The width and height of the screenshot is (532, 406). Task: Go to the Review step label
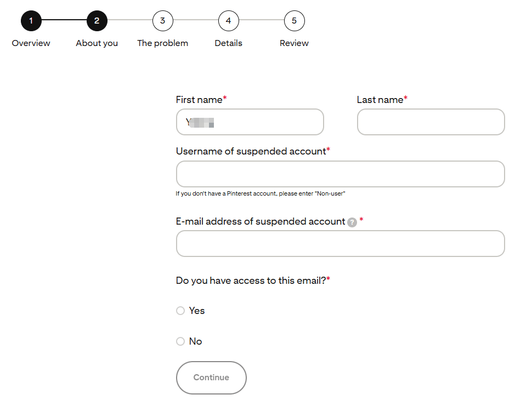(x=294, y=43)
